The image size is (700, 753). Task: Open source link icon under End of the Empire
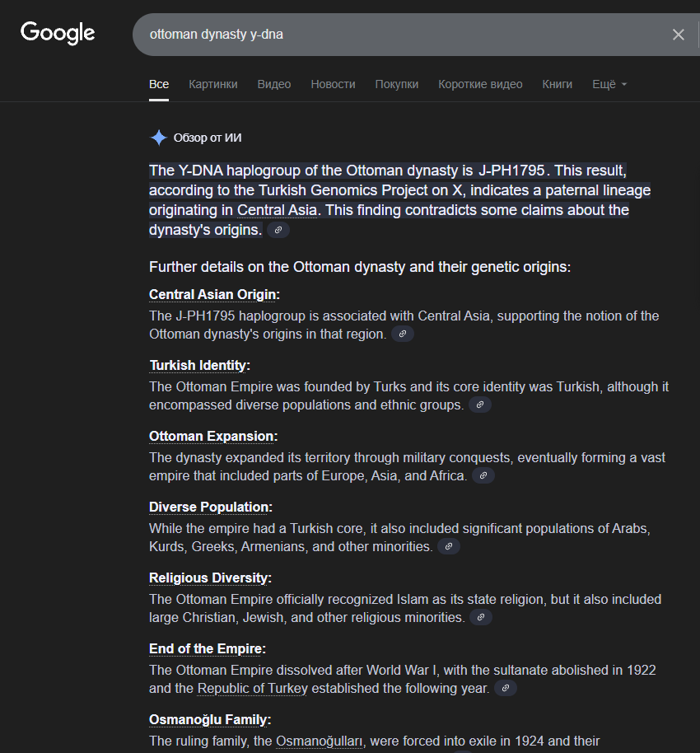[506, 689]
